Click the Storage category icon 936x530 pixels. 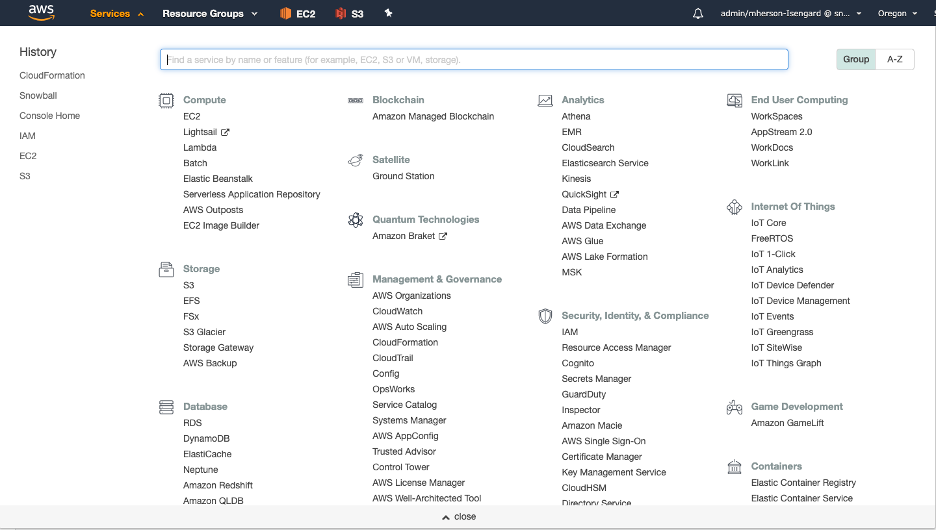click(x=166, y=269)
